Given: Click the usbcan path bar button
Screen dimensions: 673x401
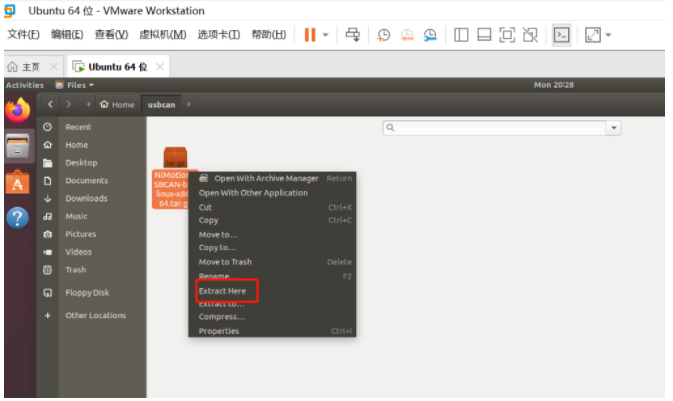Looking at the screenshot, I should pyautogui.click(x=161, y=105).
